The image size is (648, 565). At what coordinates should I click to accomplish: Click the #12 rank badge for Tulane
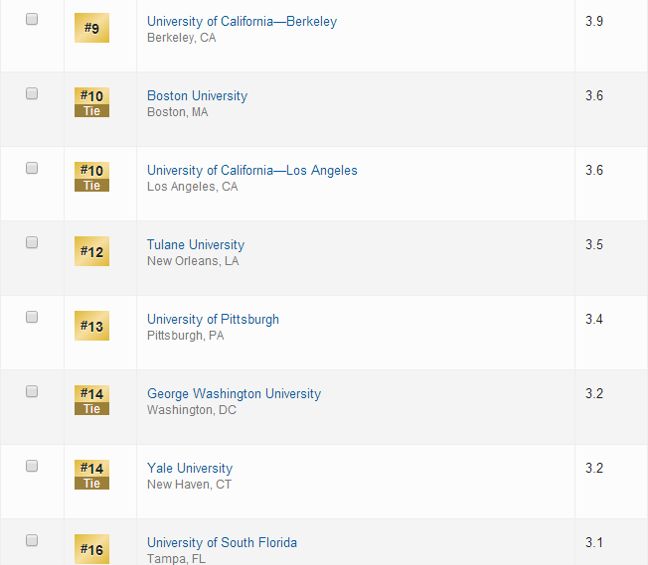pos(92,251)
